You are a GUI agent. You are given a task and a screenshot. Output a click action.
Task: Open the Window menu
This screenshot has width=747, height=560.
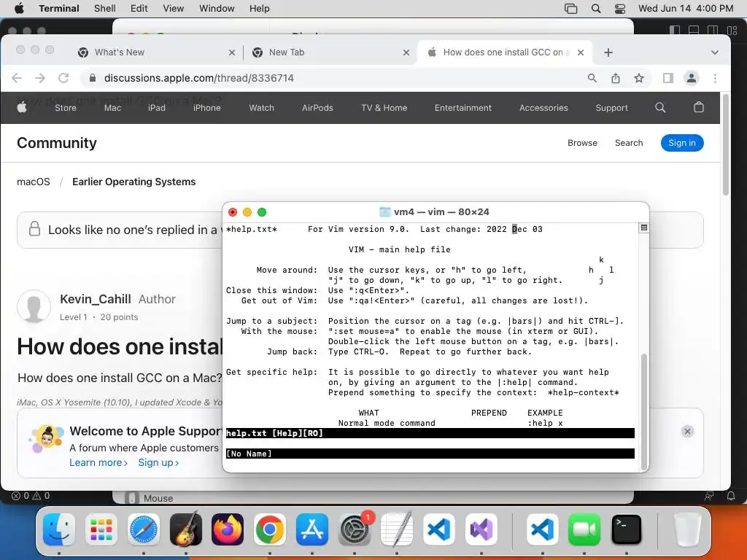[217, 9]
